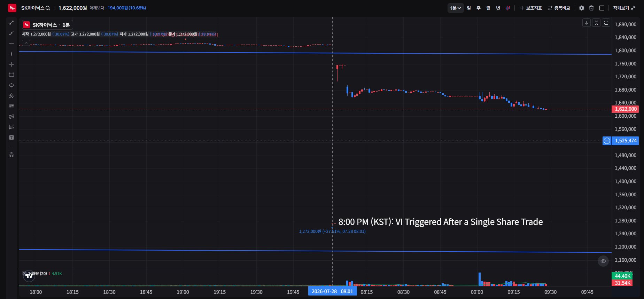Screen dimensions: 644x299
Task: Click the reset chart view button
Action: click(606, 23)
